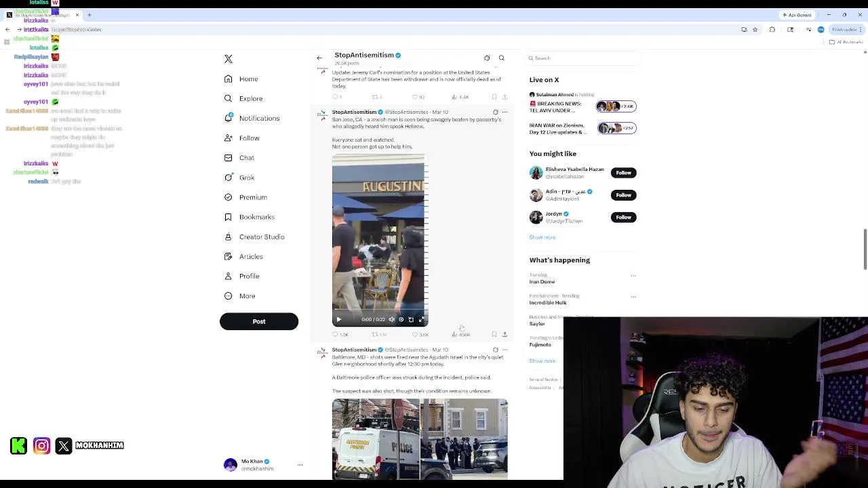Click the Ask Gemini button
Screen dimensions: 868x488
[x=797, y=15]
